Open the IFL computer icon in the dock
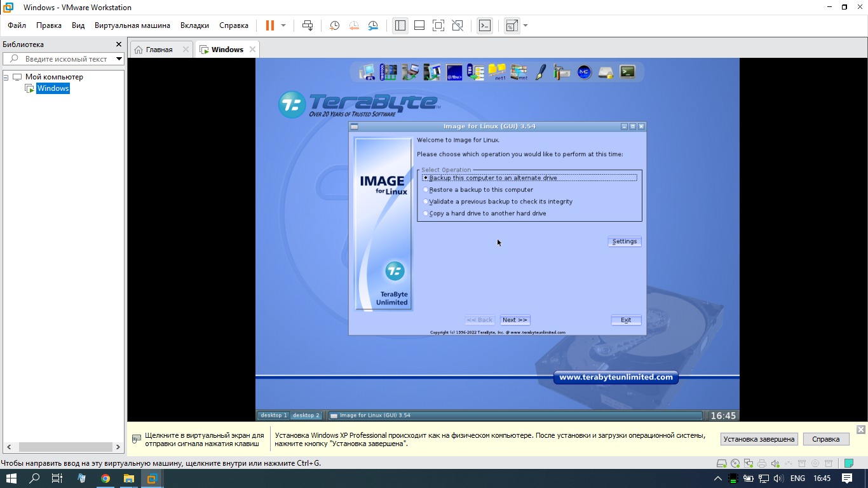Image resolution: width=868 pixels, height=488 pixels. [367, 72]
